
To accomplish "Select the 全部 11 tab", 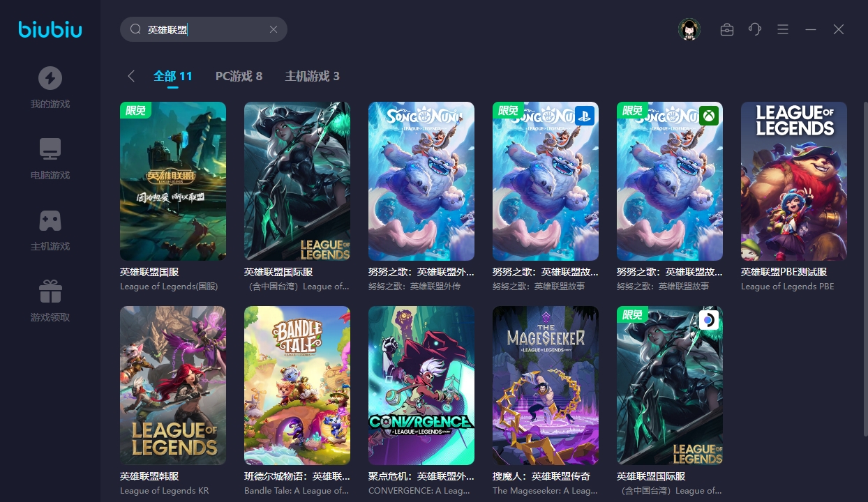I will [173, 76].
